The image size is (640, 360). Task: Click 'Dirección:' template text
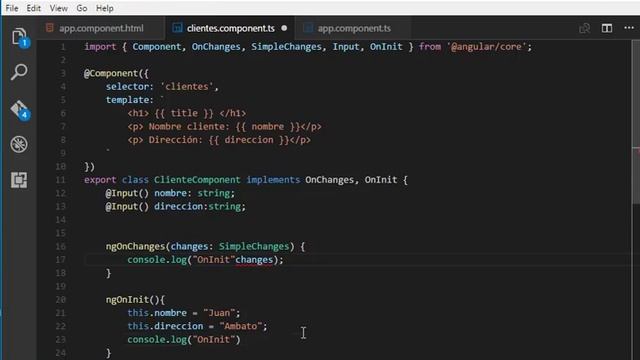[176, 140]
